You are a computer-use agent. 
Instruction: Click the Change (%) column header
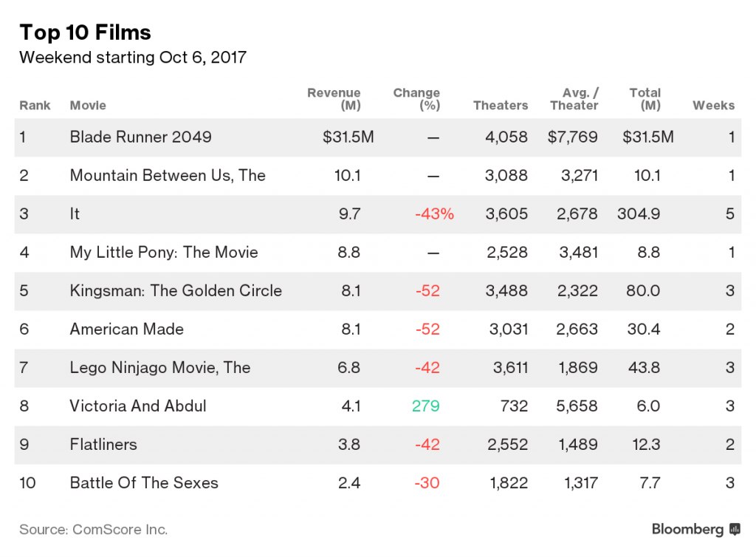[x=416, y=99]
